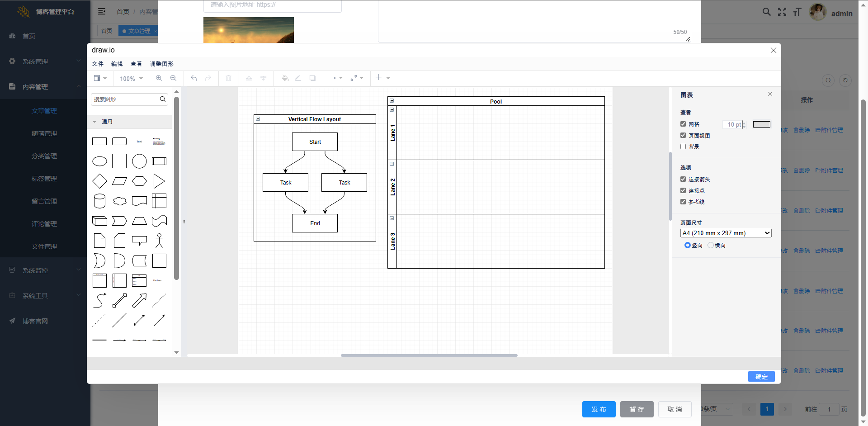Select the 横向 landscape radio button
The height and width of the screenshot is (426, 868).
pyautogui.click(x=711, y=245)
